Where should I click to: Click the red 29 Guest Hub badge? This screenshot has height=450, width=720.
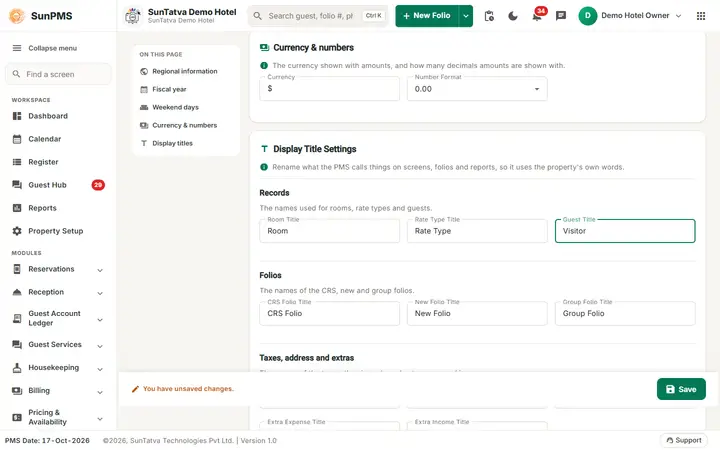point(98,185)
